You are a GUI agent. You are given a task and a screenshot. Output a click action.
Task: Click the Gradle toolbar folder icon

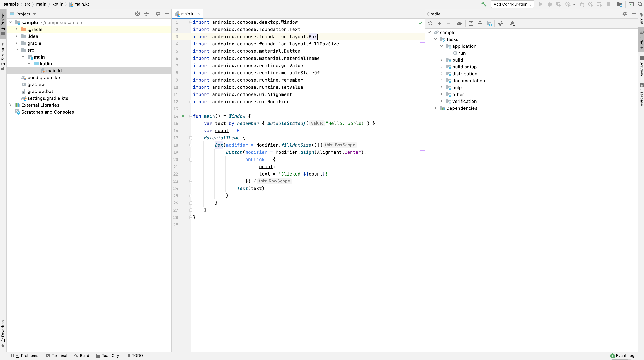[x=489, y=23]
